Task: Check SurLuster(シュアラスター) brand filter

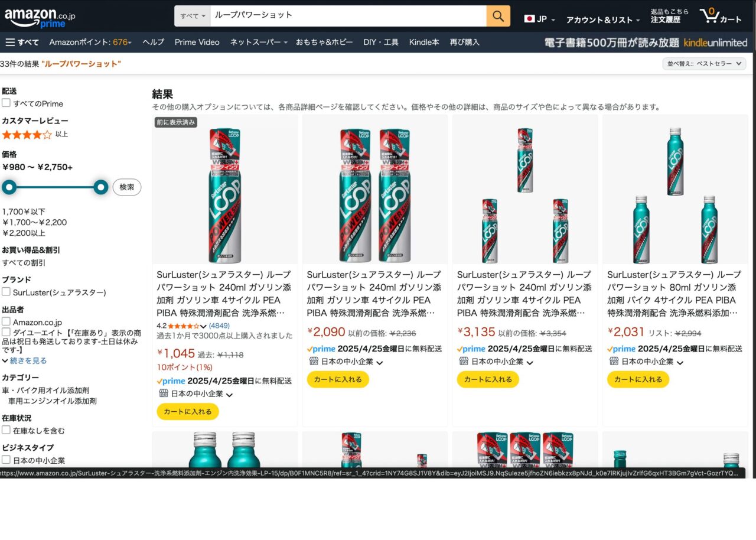Action: tap(6, 292)
